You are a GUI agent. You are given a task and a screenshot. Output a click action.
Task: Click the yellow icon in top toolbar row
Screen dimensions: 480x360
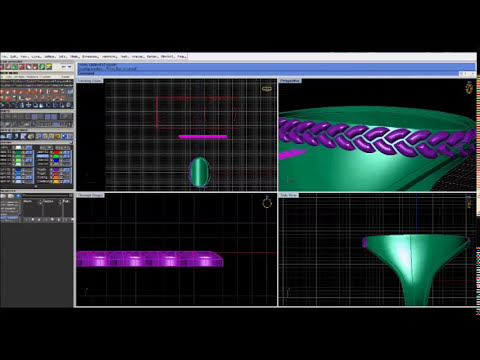pyautogui.click(x=49, y=67)
